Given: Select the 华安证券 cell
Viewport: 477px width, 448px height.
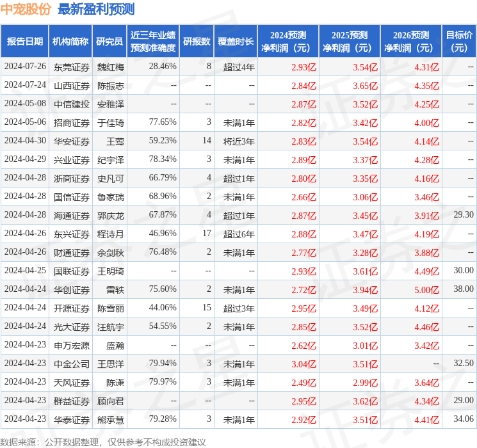Looking at the screenshot, I should 72,141.
